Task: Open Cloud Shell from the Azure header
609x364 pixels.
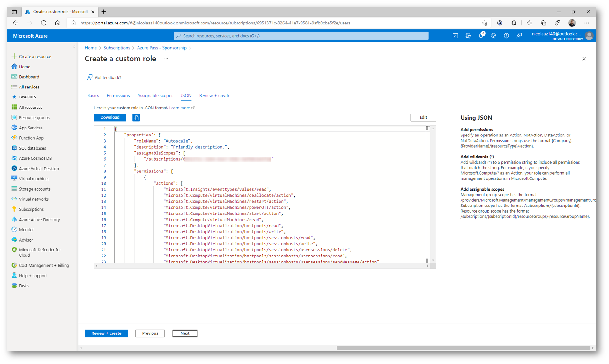Action: point(455,36)
